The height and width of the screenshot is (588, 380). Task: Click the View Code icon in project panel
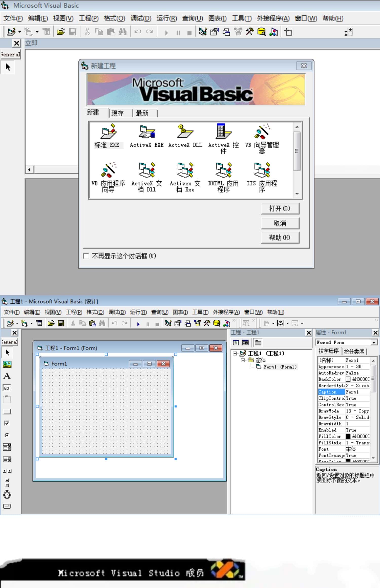[236, 343]
